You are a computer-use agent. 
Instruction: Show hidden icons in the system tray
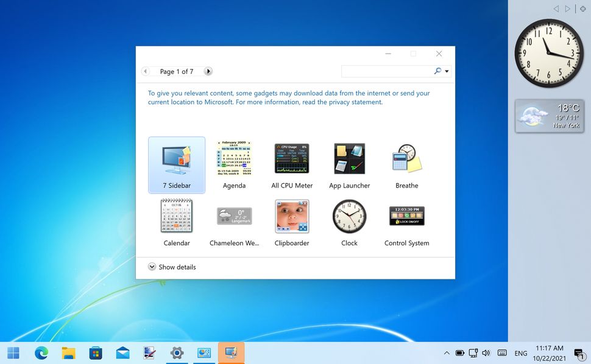[447, 353]
